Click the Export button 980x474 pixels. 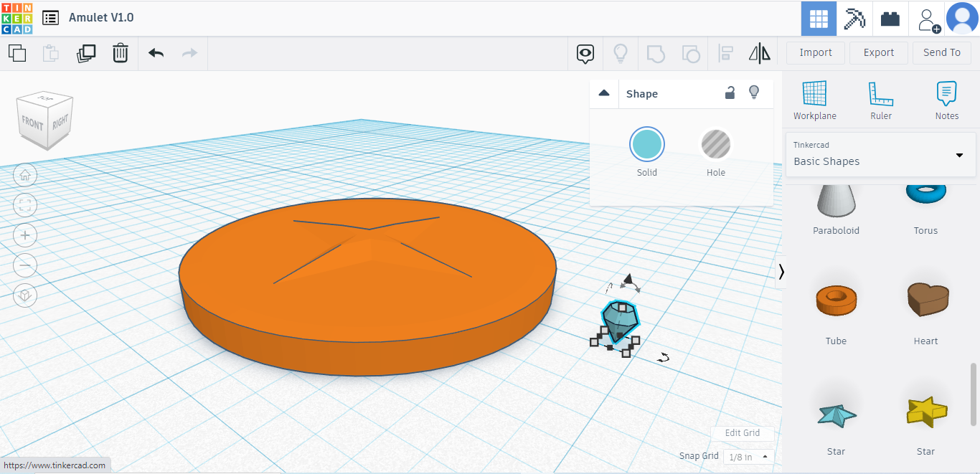coord(879,52)
